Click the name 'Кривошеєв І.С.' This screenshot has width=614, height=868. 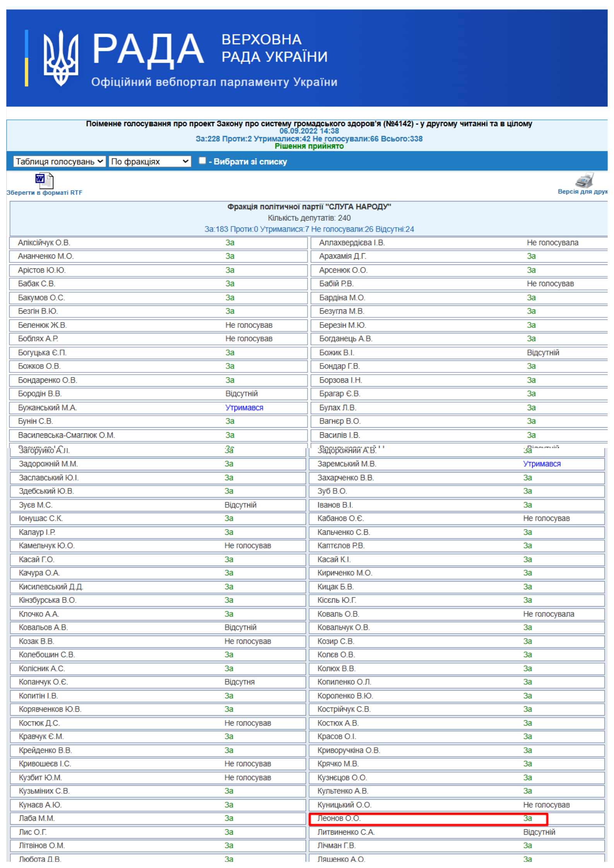coord(45,764)
